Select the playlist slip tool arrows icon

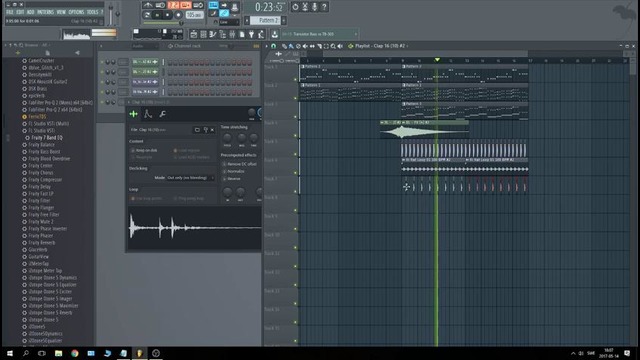(312, 46)
